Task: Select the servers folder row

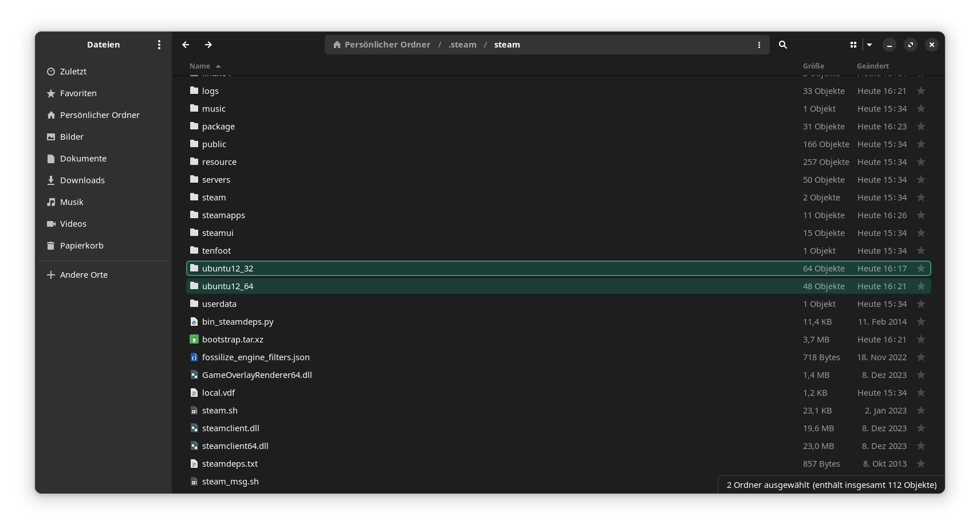Action: pos(558,180)
